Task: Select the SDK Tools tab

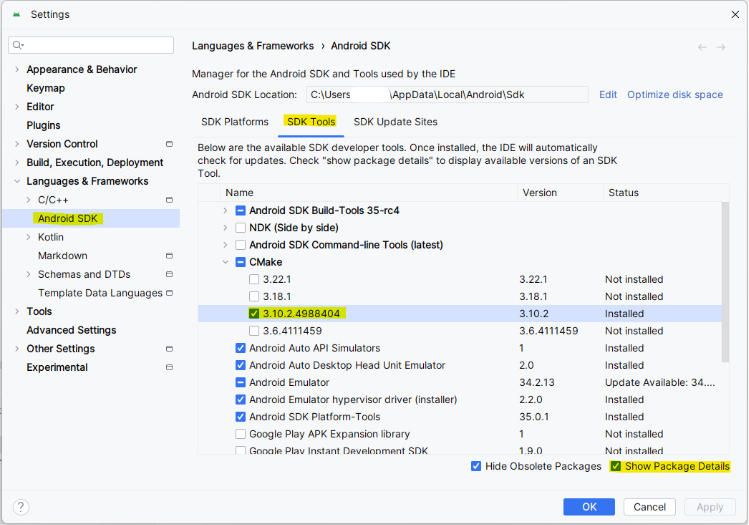Action: [311, 122]
